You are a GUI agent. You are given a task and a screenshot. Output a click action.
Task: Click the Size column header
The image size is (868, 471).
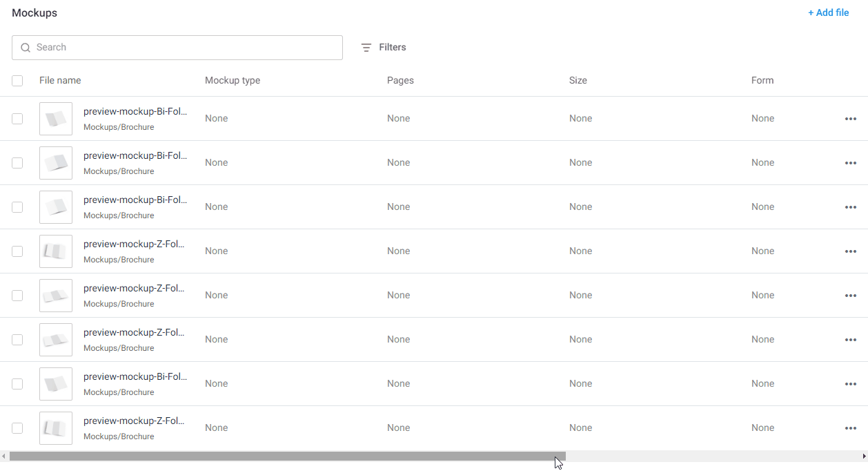point(578,80)
